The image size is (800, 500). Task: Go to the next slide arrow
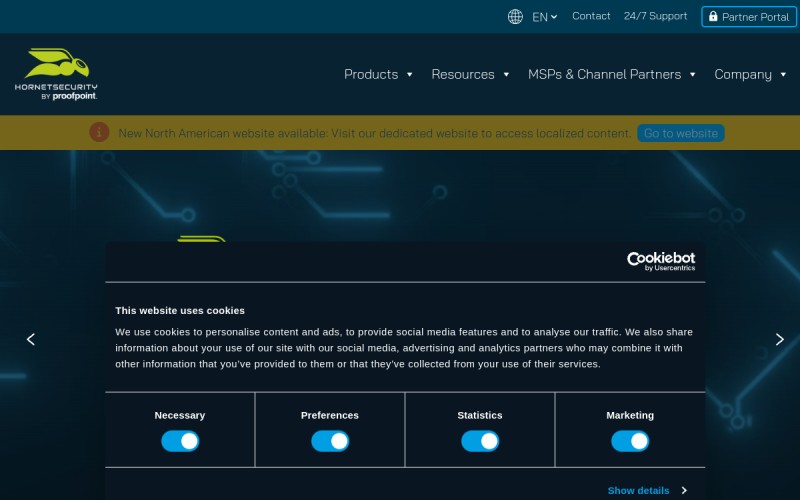click(x=780, y=339)
